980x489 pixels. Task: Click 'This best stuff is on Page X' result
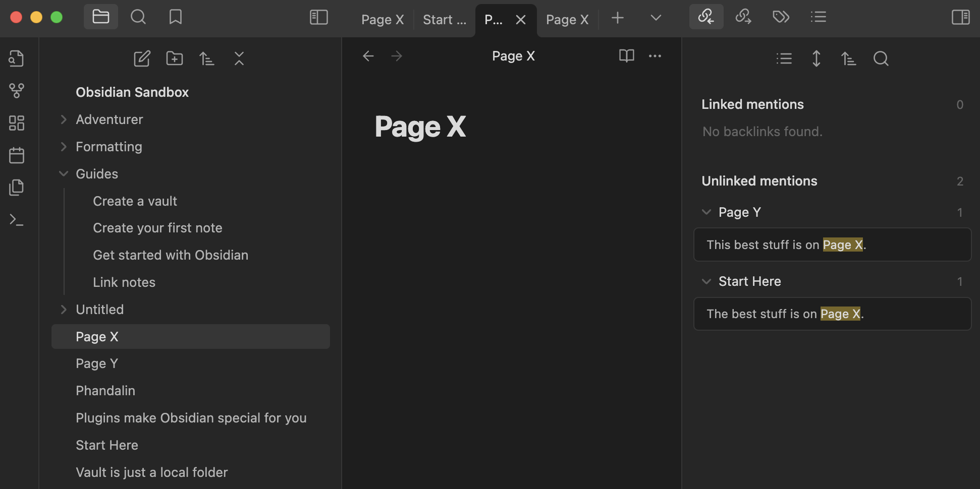[x=832, y=244]
